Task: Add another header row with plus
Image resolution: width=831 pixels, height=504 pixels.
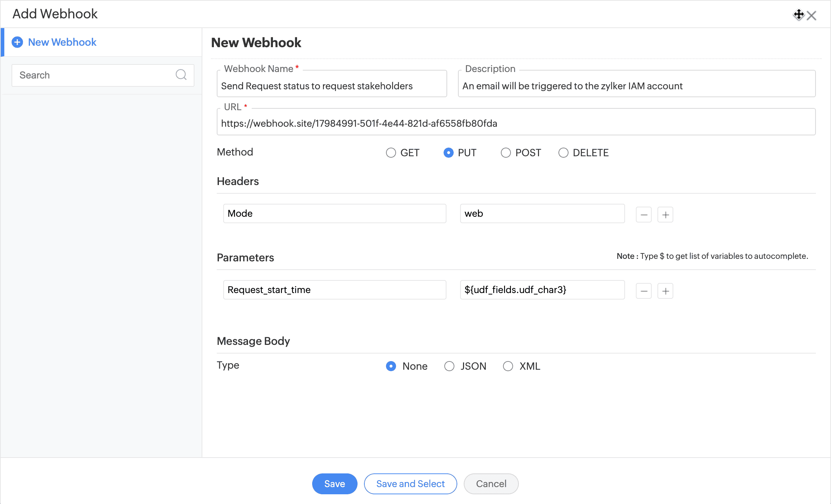Action: 665,215
